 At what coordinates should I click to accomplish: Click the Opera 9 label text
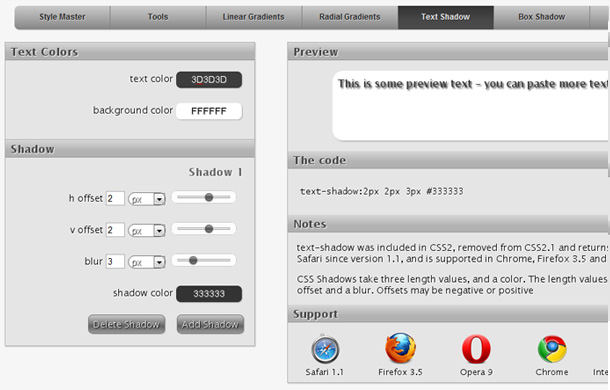pyautogui.click(x=476, y=372)
